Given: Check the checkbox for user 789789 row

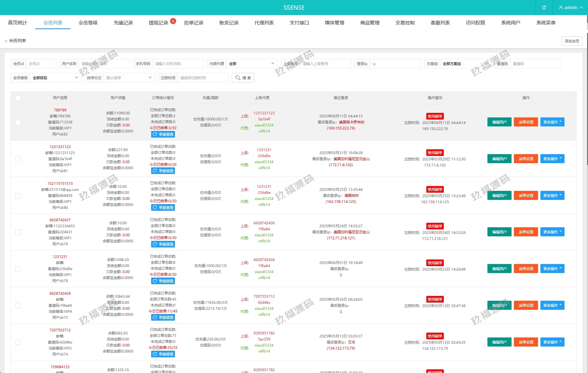Looking at the screenshot, I should [x=18, y=122].
